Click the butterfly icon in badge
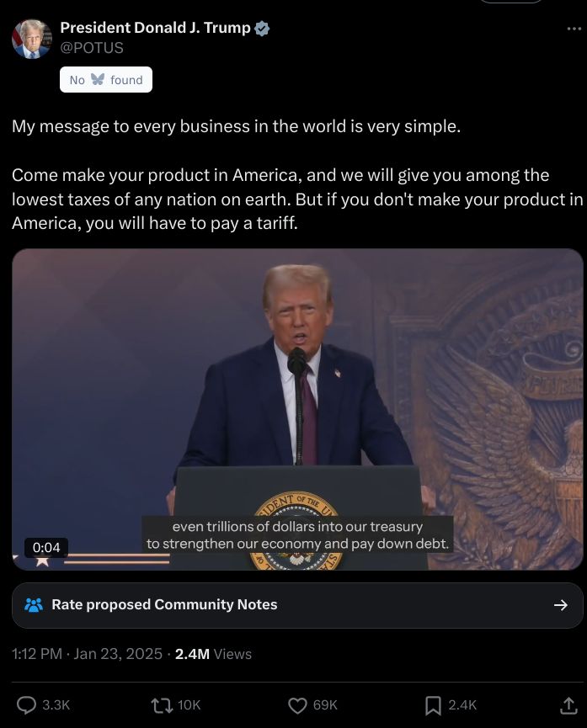The width and height of the screenshot is (587, 728). coord(98,79)
